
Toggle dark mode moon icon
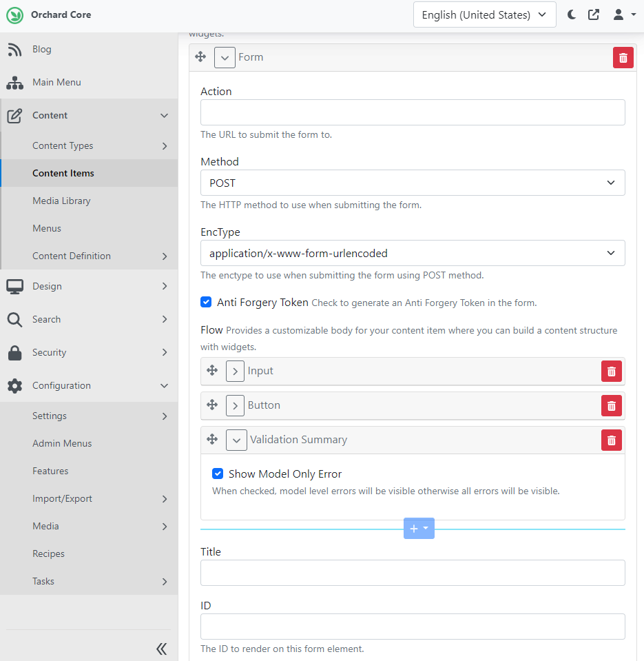click(572, 14)
